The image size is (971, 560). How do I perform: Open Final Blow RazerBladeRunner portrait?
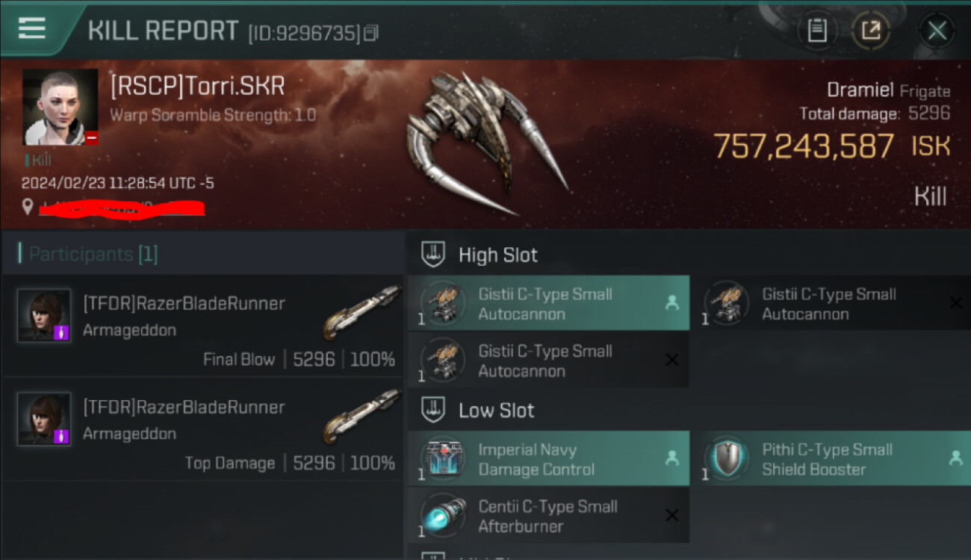click(44, 315)
